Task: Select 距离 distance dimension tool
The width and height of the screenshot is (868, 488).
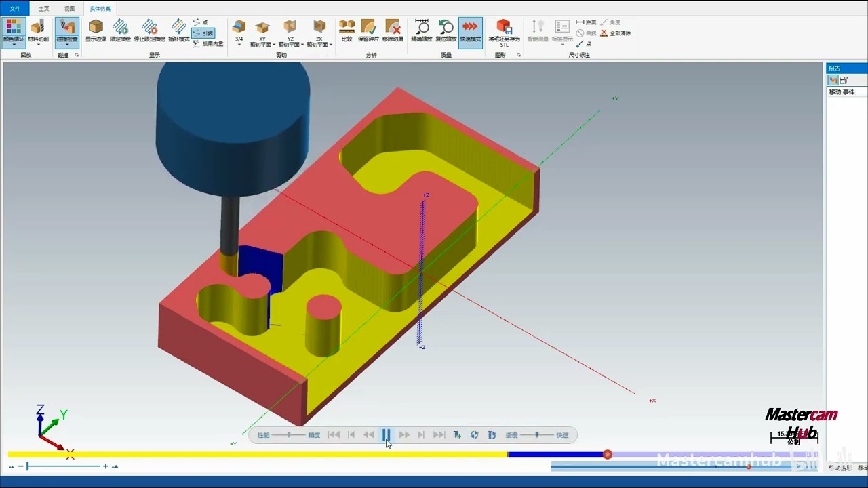Action: point(587,22)
